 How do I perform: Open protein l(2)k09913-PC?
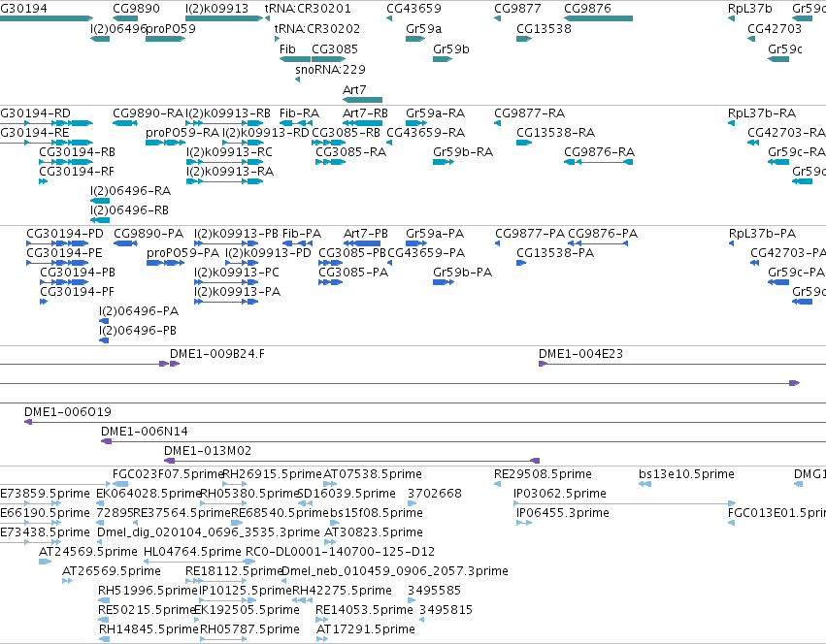coord(237,273)
